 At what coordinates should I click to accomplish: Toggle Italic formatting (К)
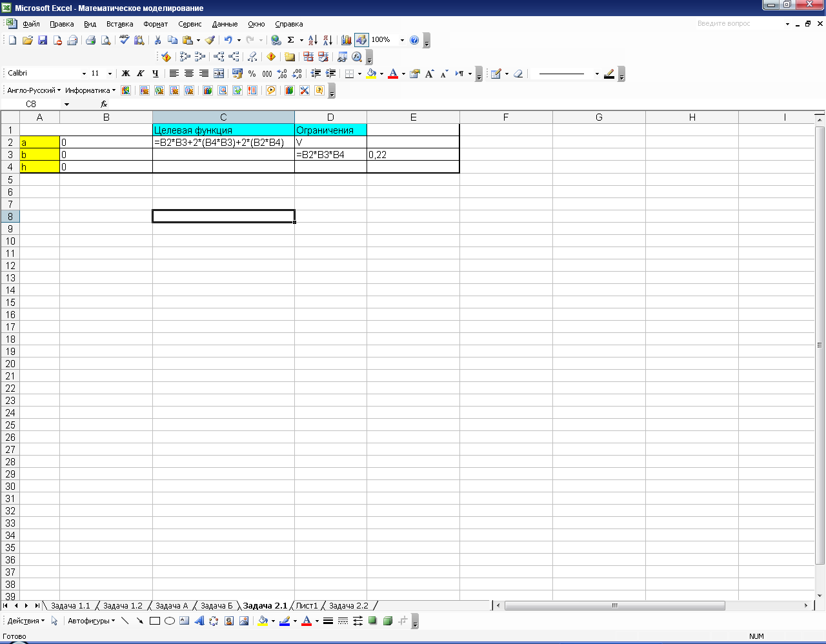click(141, 74)
